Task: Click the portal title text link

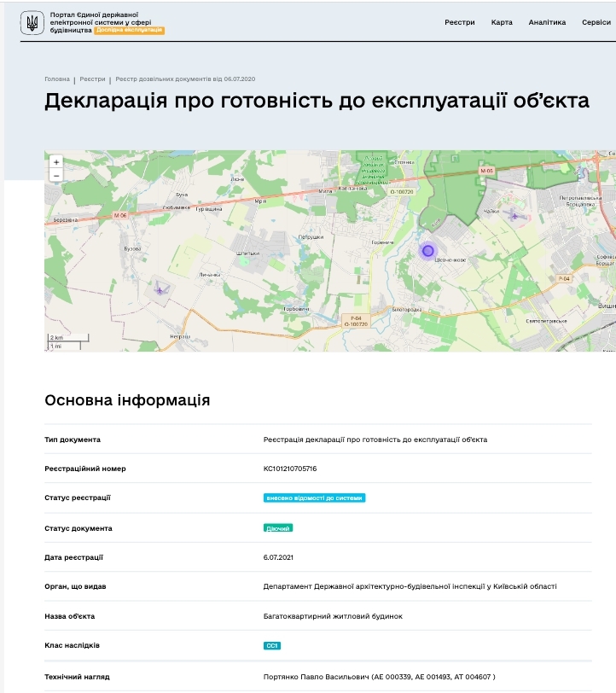Action: [x=101, y=22]
